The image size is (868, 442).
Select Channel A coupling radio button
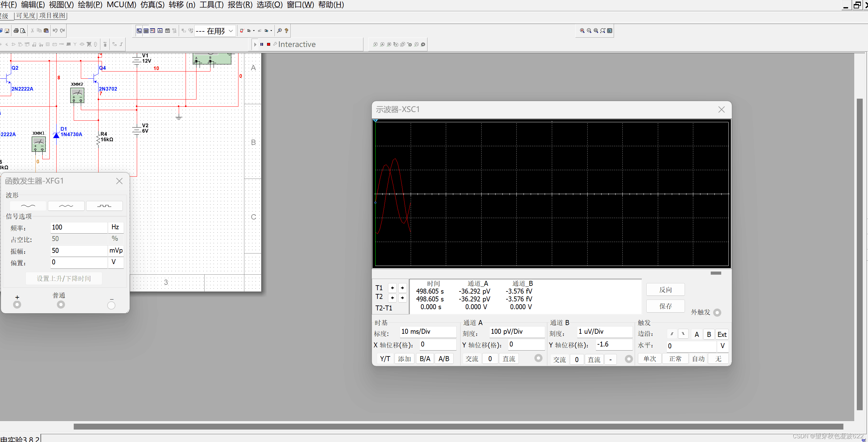coord(538,358)
